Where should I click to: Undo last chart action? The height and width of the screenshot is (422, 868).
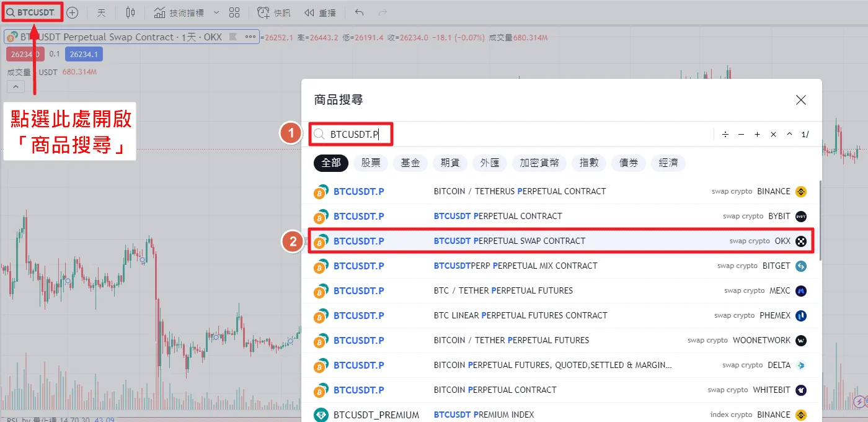[360, 12]
